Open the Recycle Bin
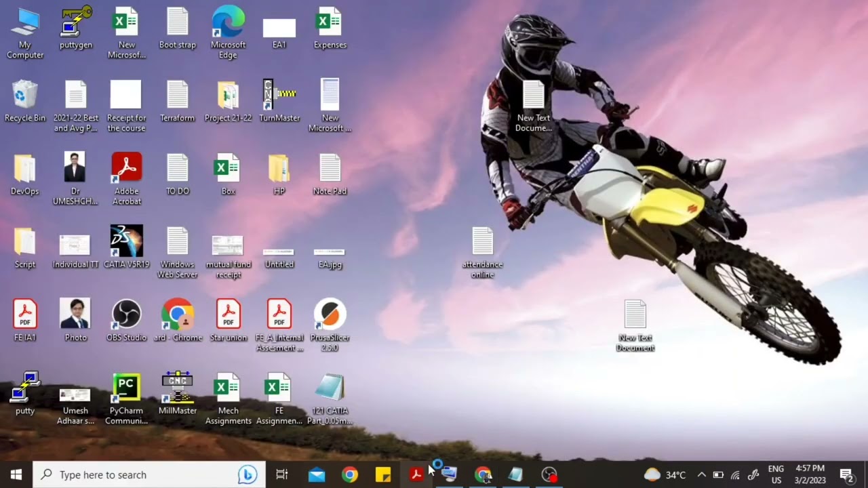Viewport: 868px width, 488px height. 25,101
